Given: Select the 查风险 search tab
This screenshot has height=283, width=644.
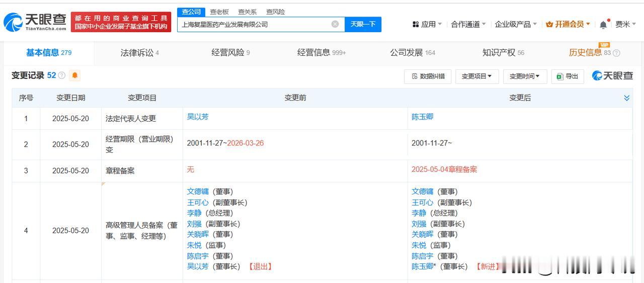Looking at the screenshot, I should [x=275, y=12].
